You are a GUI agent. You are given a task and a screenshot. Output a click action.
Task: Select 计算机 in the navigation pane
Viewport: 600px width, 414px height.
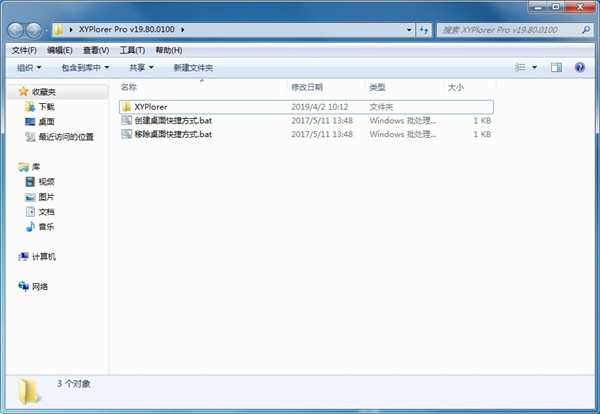click(x=44, y=257)
